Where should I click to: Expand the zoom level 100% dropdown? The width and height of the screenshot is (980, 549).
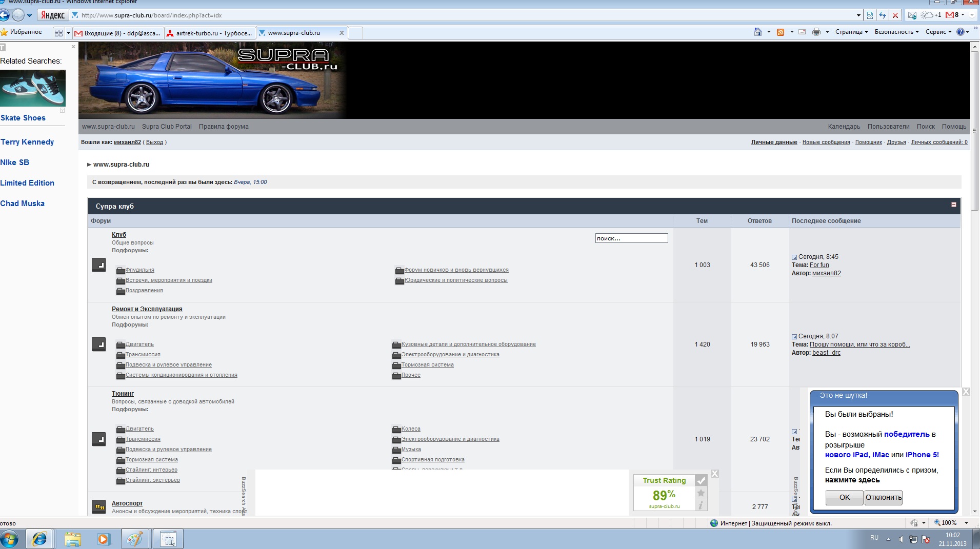[x=966, y=523]
